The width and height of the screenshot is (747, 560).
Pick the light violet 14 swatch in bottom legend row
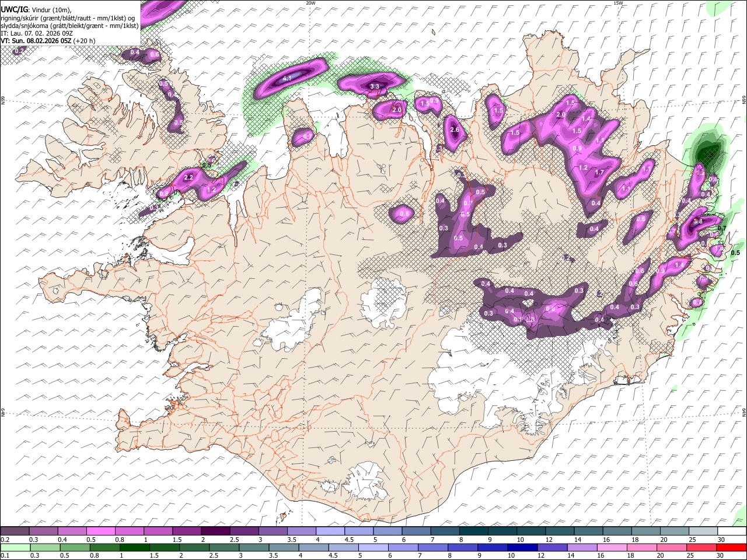click(x=581, y=548)
